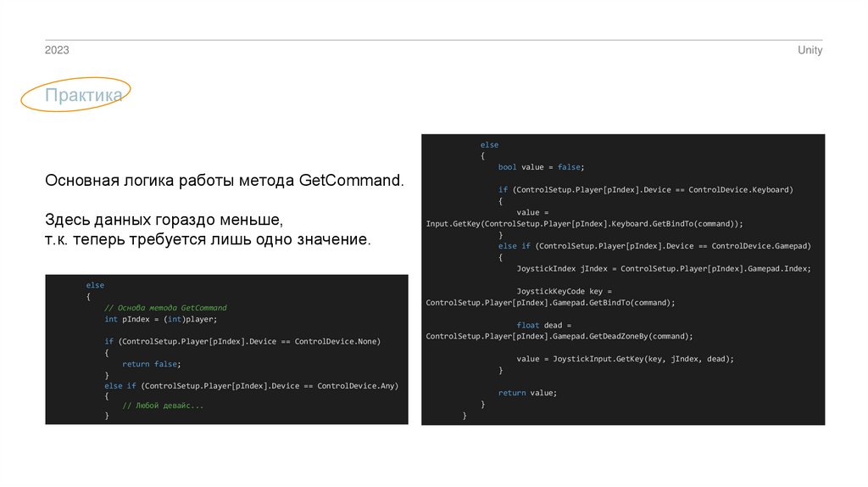Click the "// Основа метода GetCommand" code comment
Image resolution: width=868 pixels, height=487 pixels.
pyautogui.click(x=165, y=308)
